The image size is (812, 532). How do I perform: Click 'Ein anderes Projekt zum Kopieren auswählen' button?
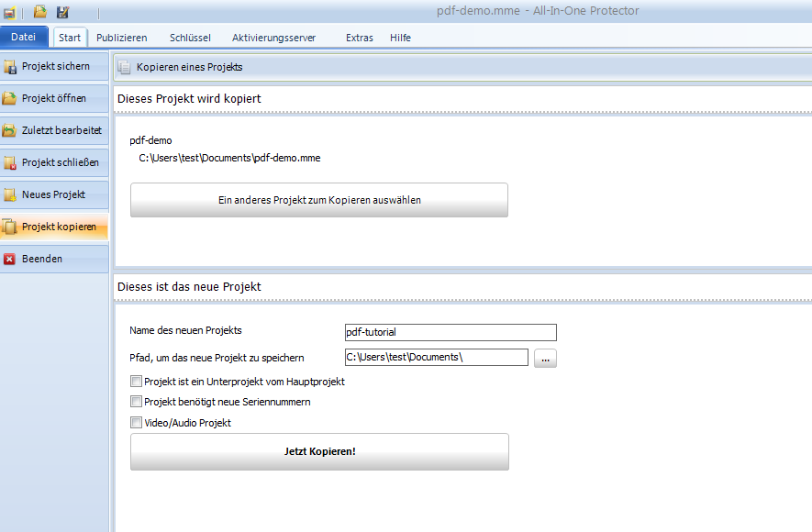[318, 200]
